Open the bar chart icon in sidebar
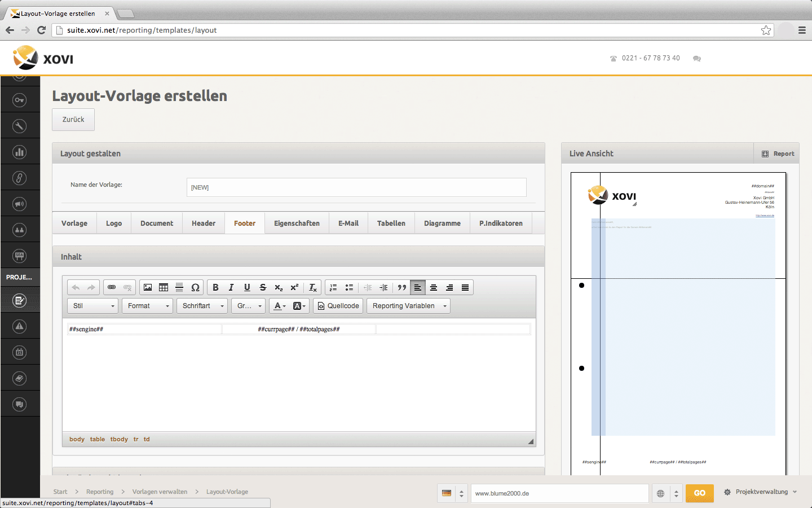This screenshot has height=508, width=812. tap(20, 152)
